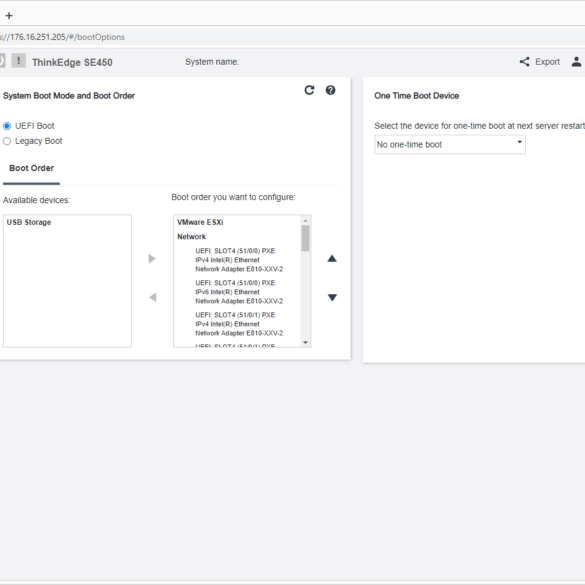
Task: Open help question mark icon
Action: (330, 90)
